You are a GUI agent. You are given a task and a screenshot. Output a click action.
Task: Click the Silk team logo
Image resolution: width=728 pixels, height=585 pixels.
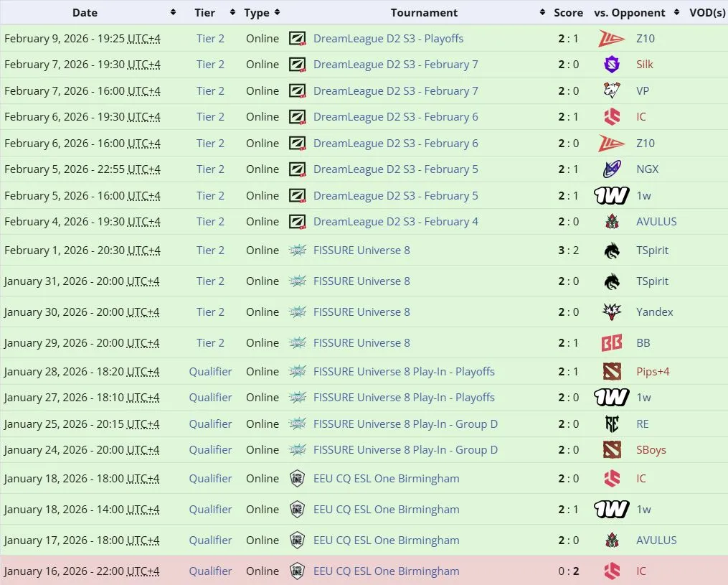pyautogui.click(x=612, y=64)
